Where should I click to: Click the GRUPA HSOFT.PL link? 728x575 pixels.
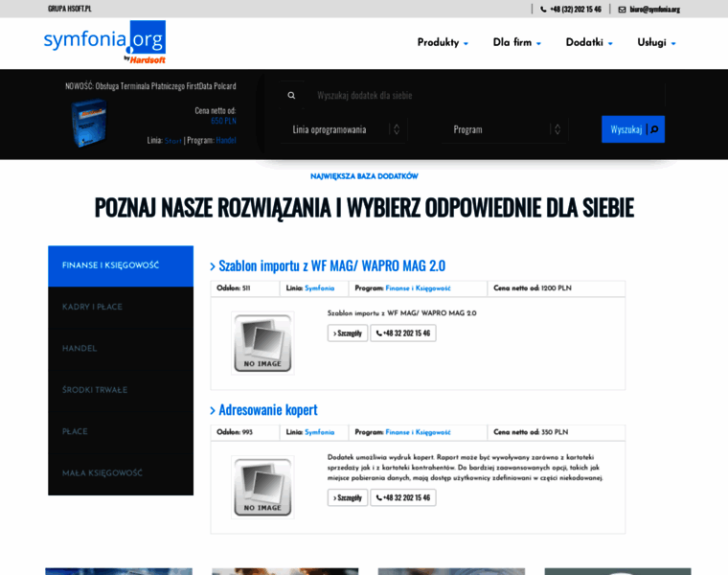(70, 9)
